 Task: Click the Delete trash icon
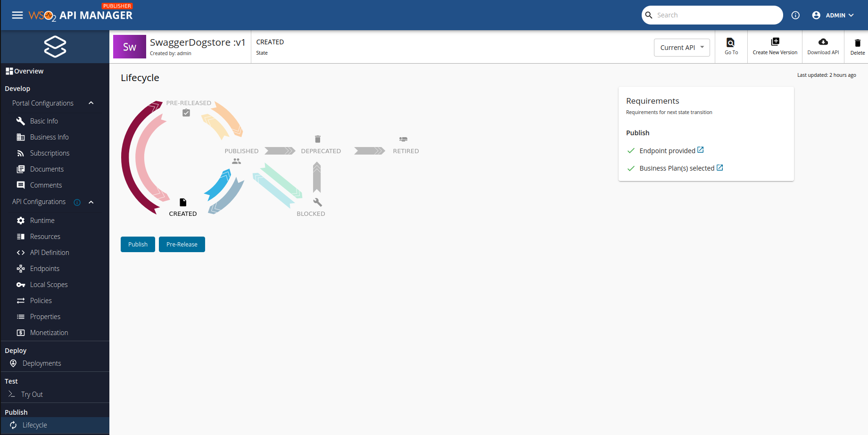click(x=858, y=43)
